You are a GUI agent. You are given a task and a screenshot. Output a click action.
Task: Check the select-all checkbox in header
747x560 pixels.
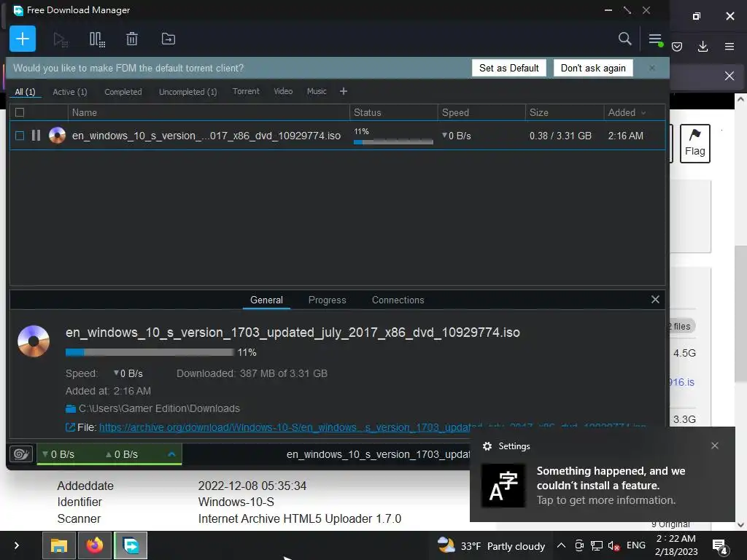pos(20,112)
